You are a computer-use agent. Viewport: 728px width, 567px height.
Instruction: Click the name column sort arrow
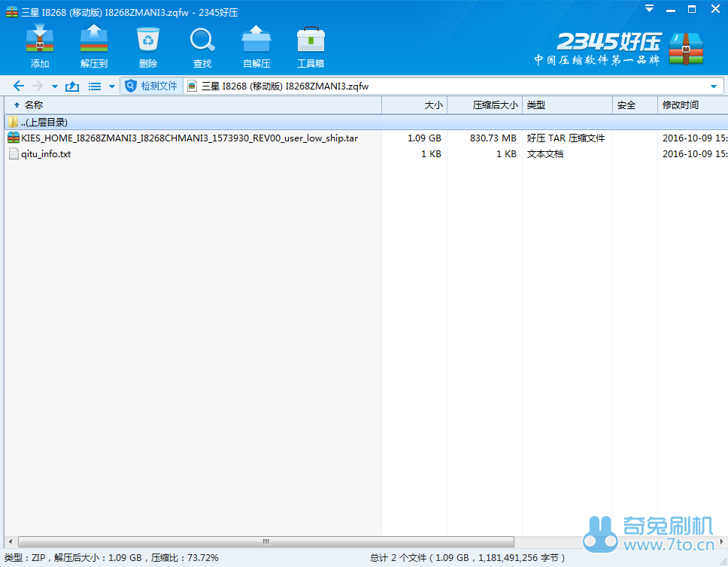tap(17, 105)
